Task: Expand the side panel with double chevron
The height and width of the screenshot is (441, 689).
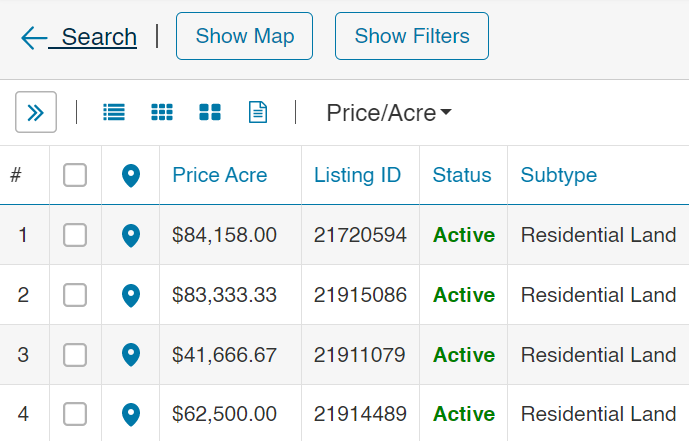Action: [36, 112]
